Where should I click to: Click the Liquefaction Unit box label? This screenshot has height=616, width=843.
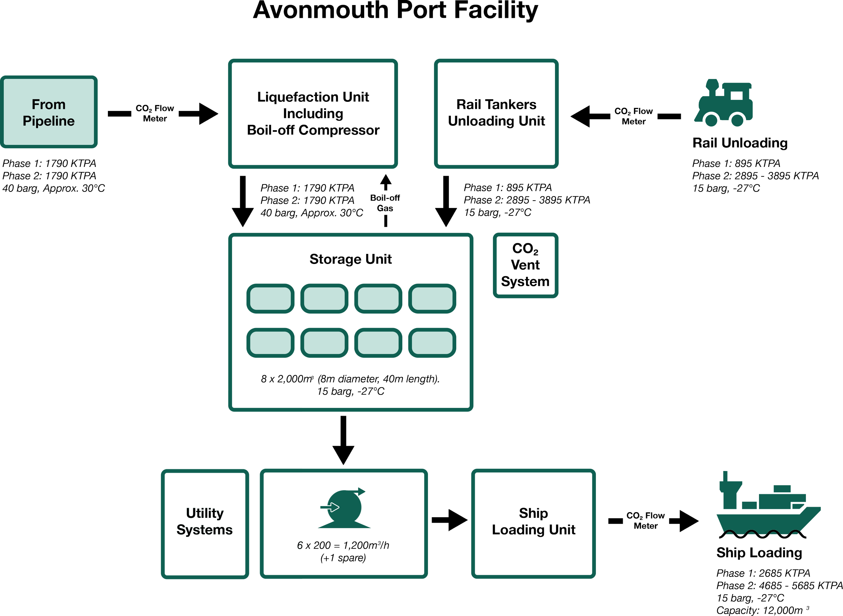[x=313, y=113]
